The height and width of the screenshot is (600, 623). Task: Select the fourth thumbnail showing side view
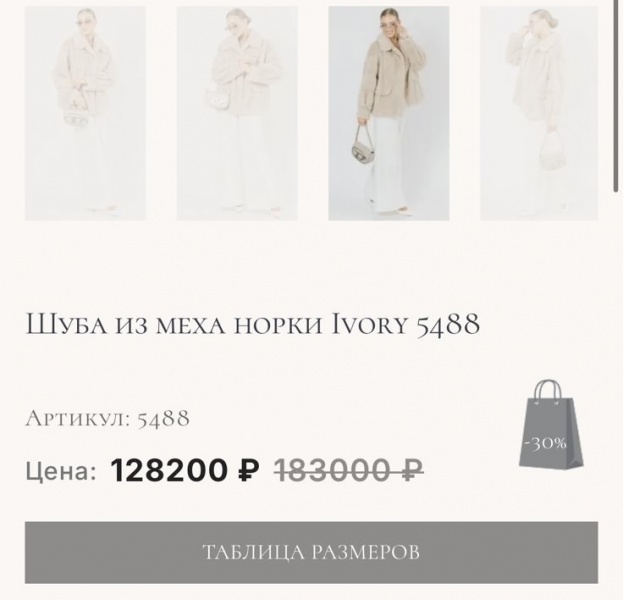pyautogui.click(x=539, y=113)
